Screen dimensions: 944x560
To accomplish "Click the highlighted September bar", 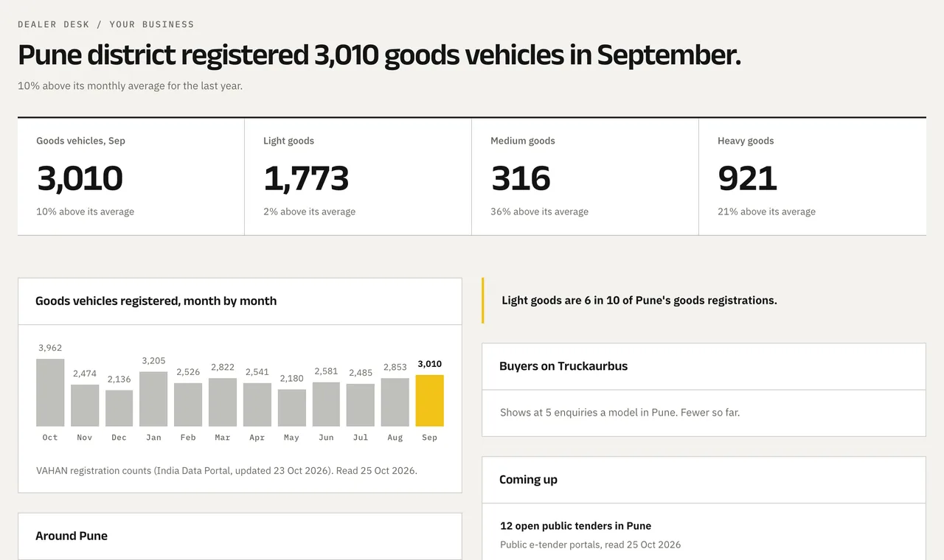I will (x=429, y=401).
